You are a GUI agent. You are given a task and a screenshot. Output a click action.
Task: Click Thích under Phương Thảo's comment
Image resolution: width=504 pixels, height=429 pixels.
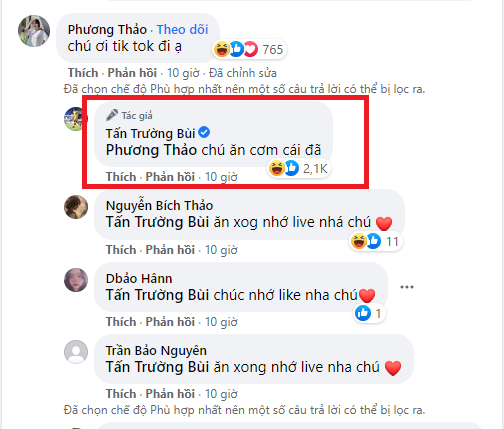83,73
